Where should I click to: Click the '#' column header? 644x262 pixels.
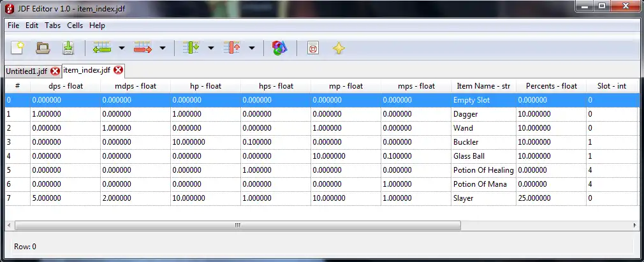(18, 86)
